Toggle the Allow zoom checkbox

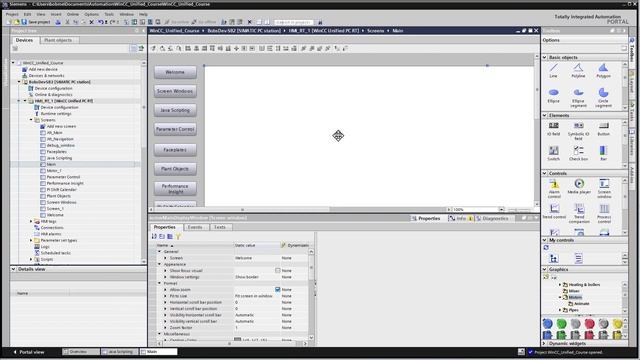click(x=278, y=289)
